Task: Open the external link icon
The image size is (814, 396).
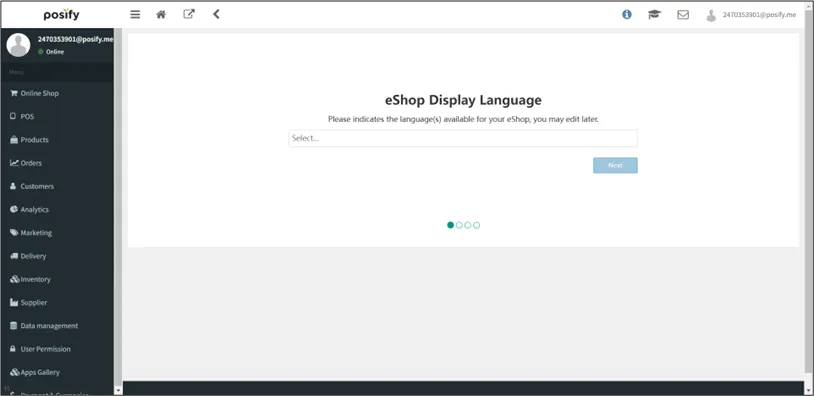Action: click(x=189, y=15)
